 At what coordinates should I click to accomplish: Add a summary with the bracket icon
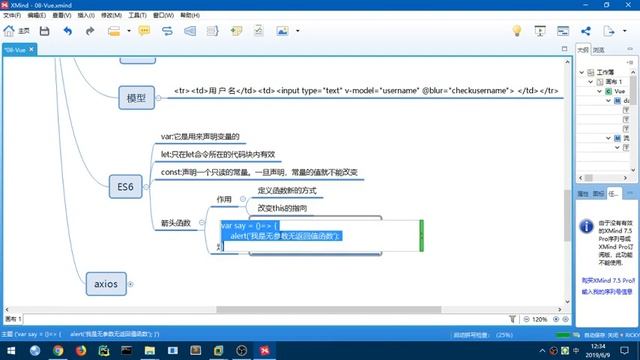(x=213, y=31)
